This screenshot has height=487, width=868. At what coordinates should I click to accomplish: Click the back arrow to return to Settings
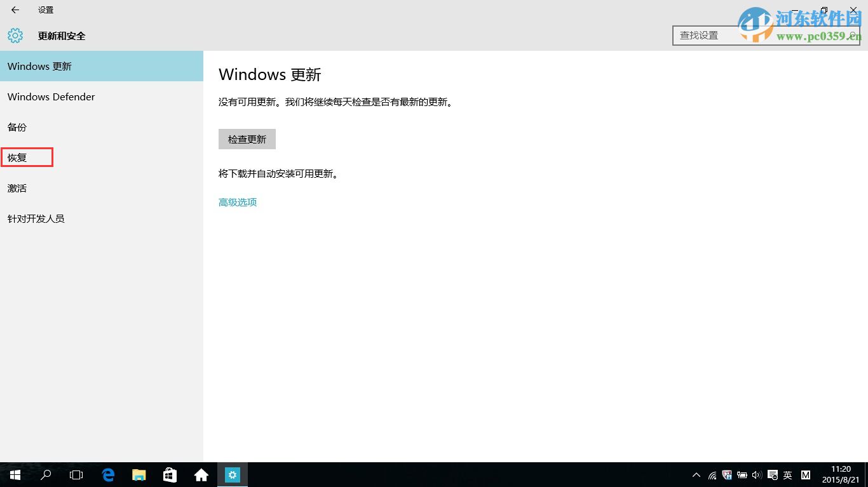pos(14,10)
